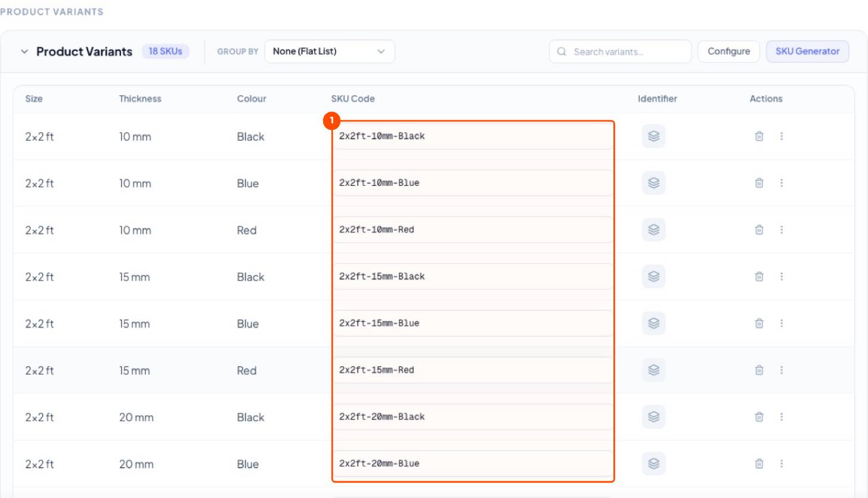
Task: Delete the 2x2ft-10mm-Black variant
Action: tap(759, 136)
